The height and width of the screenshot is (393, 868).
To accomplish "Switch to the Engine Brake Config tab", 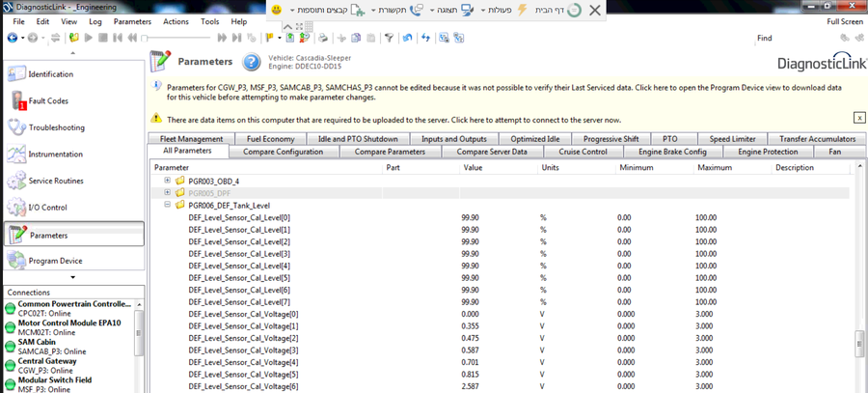I will click(x=672, y=152).
